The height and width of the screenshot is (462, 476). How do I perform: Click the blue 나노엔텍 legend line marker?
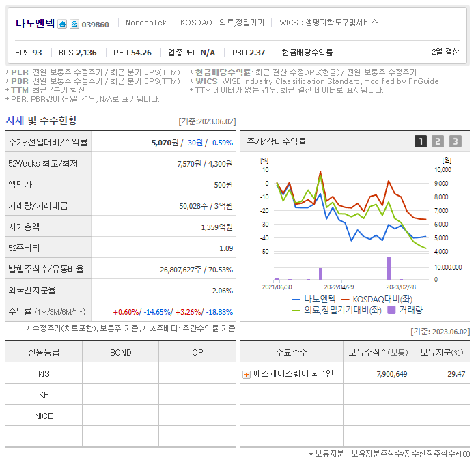click(x=296, y=300)
